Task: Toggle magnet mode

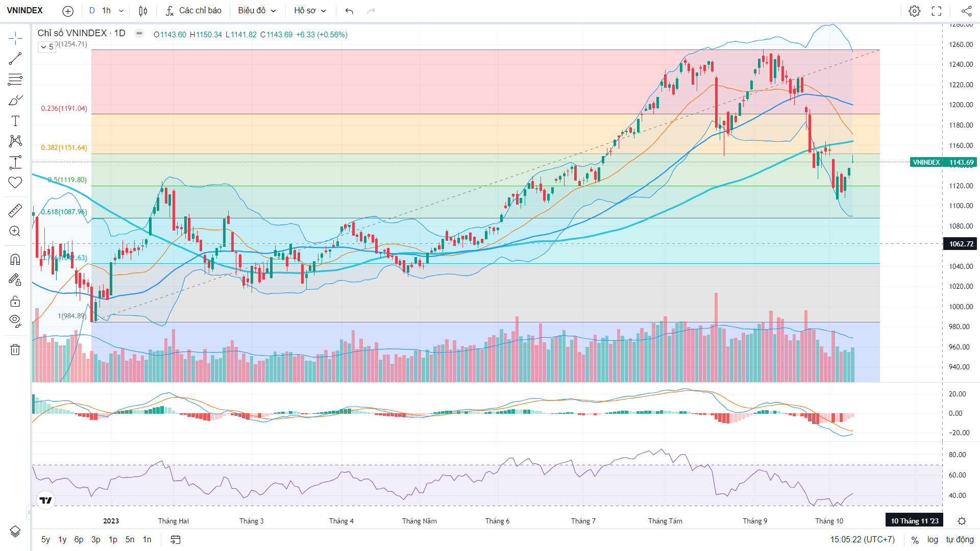Action: point(15,260)
